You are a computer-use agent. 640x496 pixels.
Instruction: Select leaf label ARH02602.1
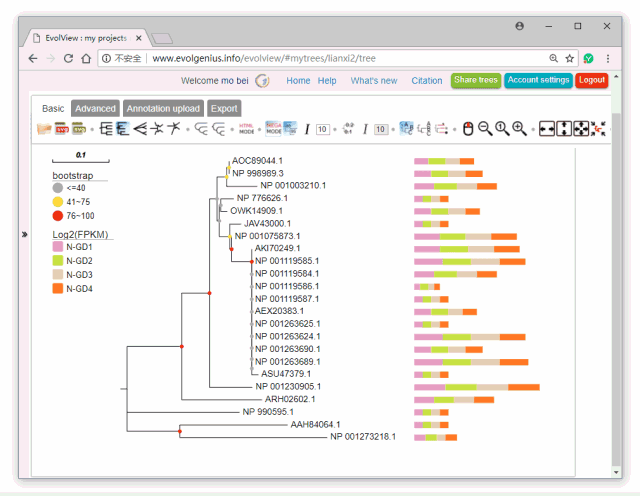point(290,399)
